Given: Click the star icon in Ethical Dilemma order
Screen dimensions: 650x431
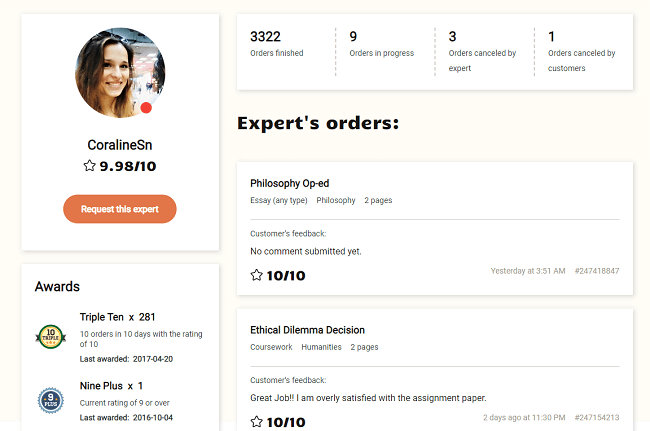Looking at the screenshot, I should (257, 421).
